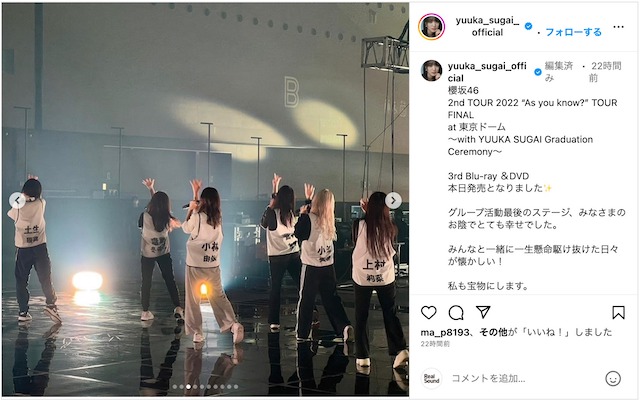Screen dimensions: 640x401
Task: Go to next photo with right arrow
Action: [393, 200]
